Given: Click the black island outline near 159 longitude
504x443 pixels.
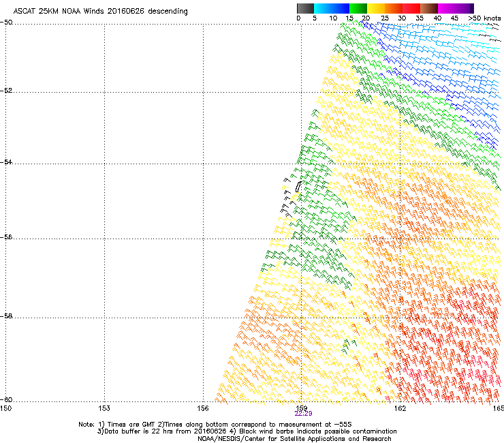Looking at the screenshot, I should (x=298, y=187).
